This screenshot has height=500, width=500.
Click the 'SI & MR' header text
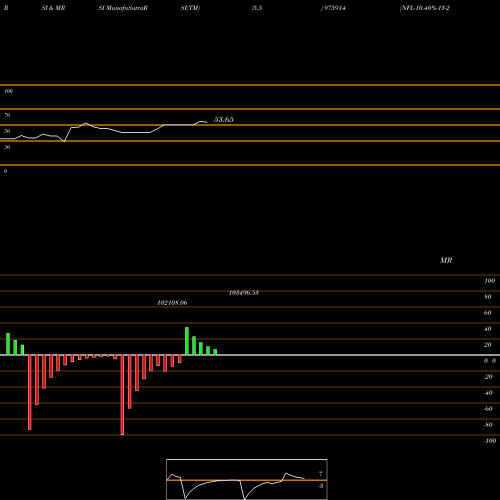(53, 8)
